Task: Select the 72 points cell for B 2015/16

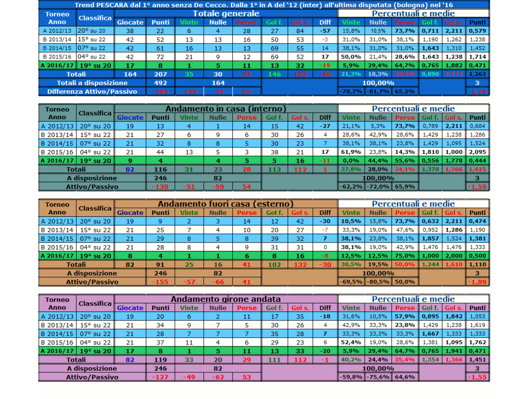Action: (x=160, y=57)
